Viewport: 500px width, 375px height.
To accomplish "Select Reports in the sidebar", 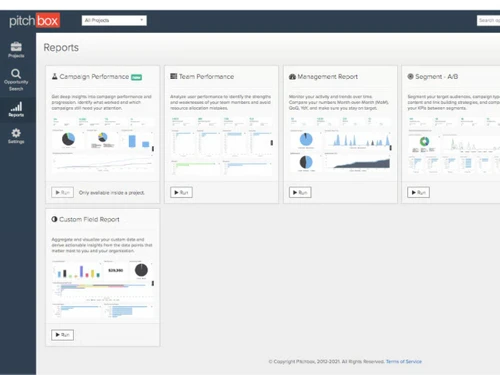I will click(x=16, y=109).
